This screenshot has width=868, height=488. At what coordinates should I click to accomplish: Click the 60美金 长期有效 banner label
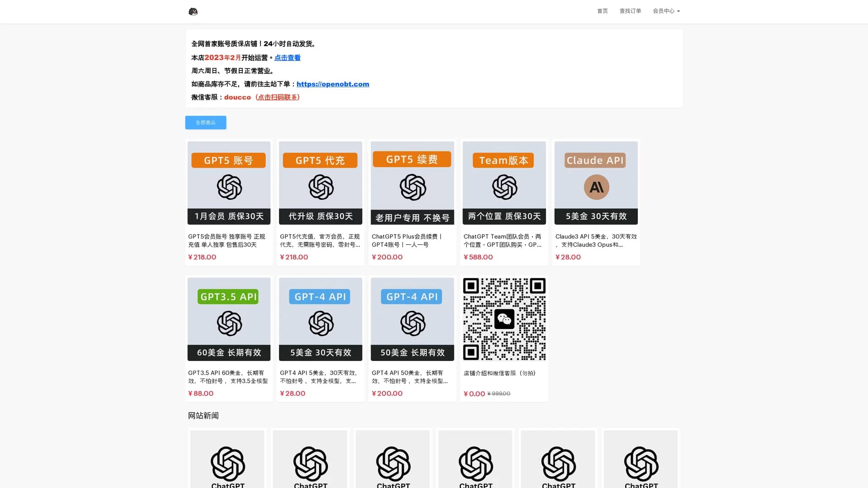pos(229,353)
